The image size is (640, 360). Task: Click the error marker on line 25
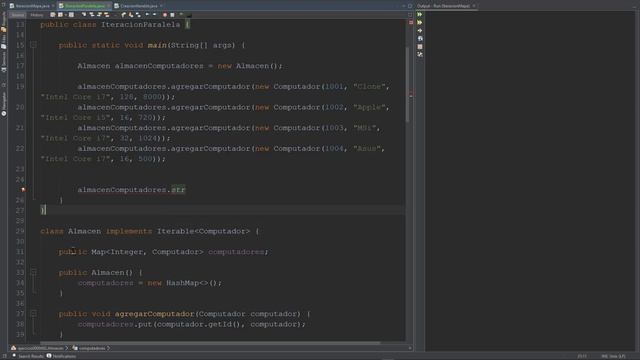[x=23, y=190]
